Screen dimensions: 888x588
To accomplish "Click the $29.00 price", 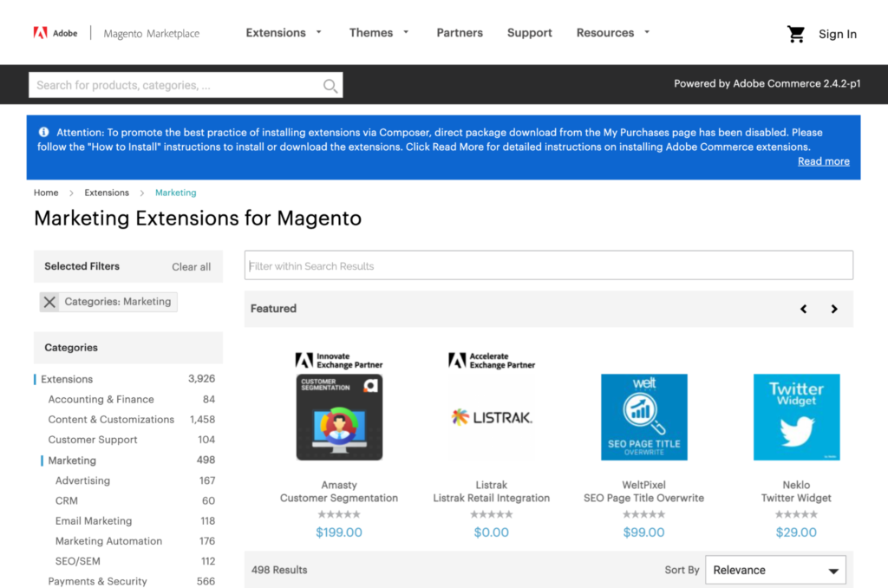I will (x=796, y=532).
